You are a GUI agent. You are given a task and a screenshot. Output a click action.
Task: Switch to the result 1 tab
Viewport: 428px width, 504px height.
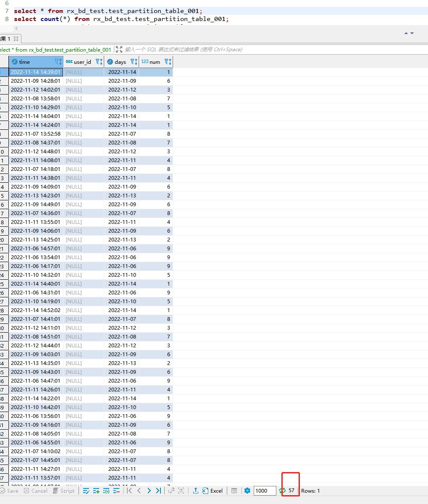[x=8, y=39]
